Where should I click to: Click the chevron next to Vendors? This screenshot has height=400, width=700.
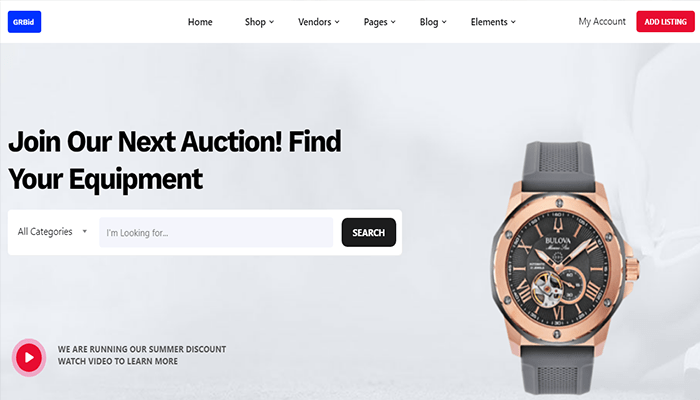point(337,22)
